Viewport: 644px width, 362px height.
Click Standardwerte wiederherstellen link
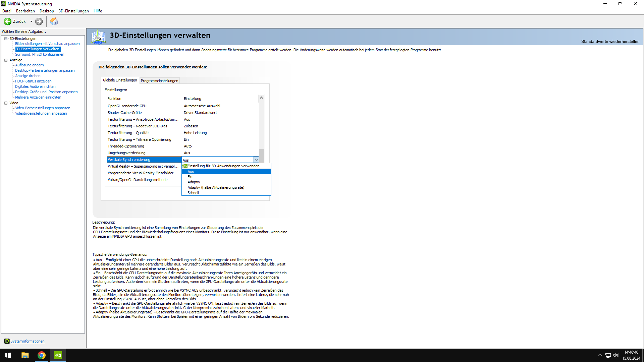tap(610, 42)
